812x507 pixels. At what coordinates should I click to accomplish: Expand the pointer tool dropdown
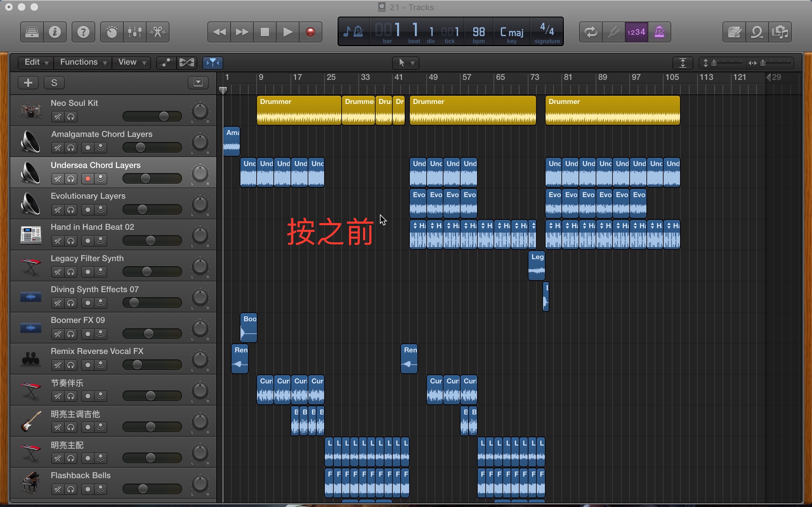[406, 63]
